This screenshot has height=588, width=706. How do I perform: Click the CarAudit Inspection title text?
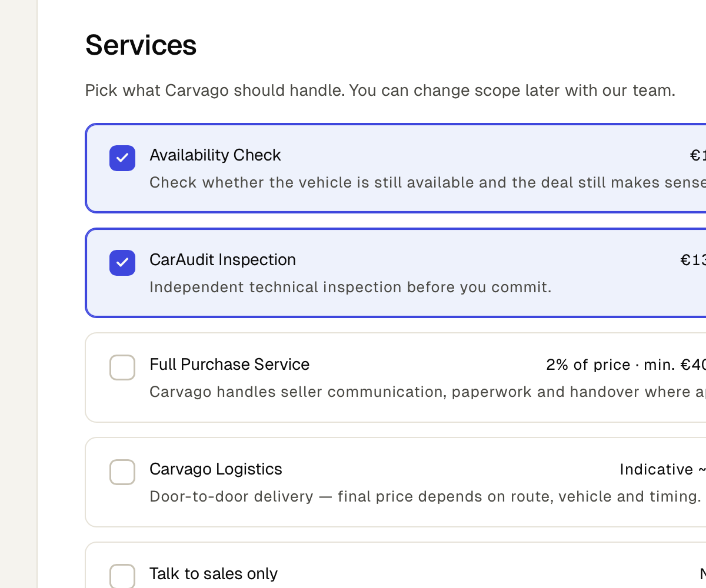pos(222,260)
